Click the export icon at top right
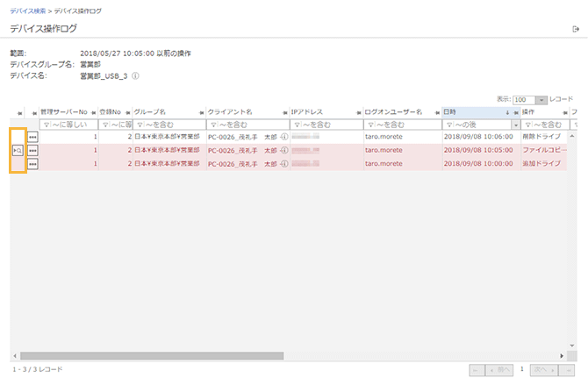 (x=575, y=30)
